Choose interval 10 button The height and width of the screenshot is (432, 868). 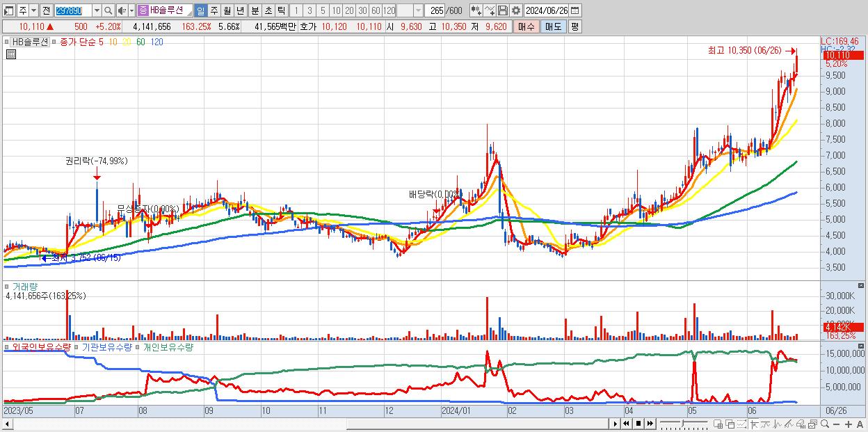click(x=336, y=10)
